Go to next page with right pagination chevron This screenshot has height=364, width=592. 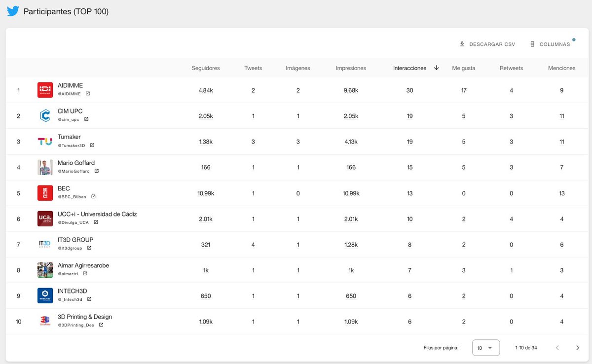click(x=578, y=347)
